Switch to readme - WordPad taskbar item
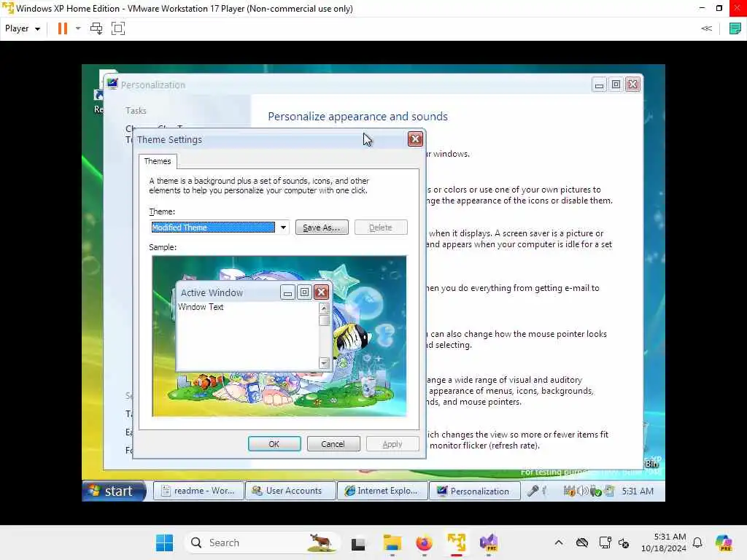The height and width of the screenshot is (560, 747). (198, 491)
